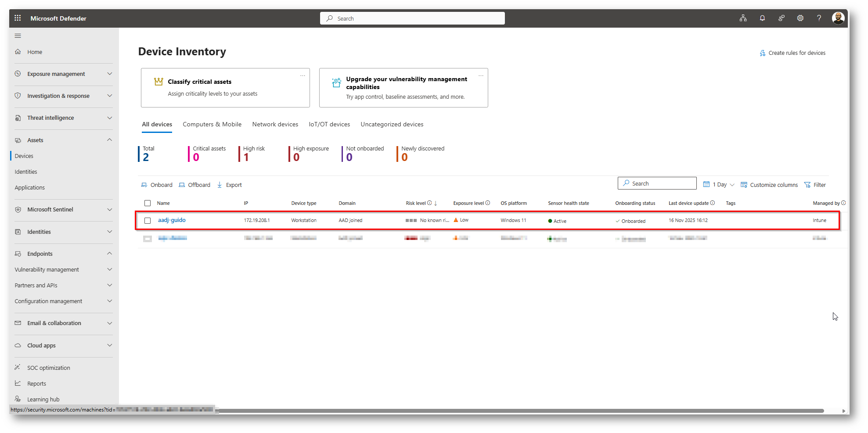Click the Offboard button
The image size is (868, 433).
coord(194,185)
